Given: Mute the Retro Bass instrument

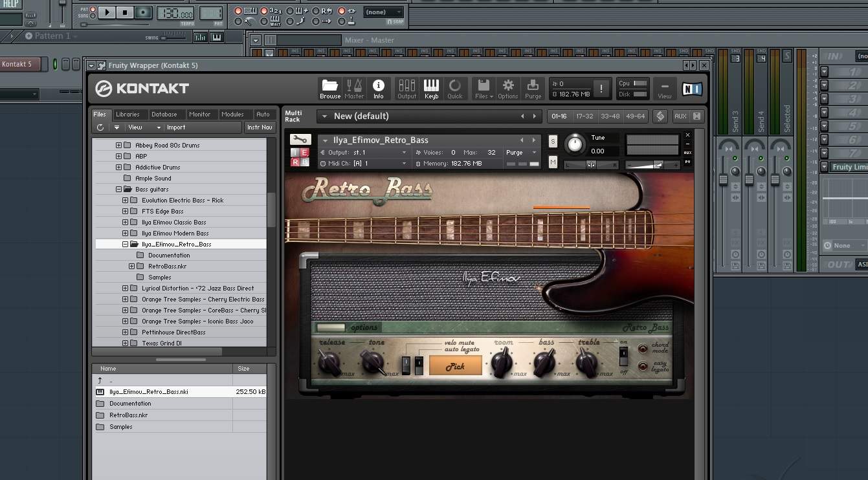Looking at the screenshot, I should pos(553,162).
